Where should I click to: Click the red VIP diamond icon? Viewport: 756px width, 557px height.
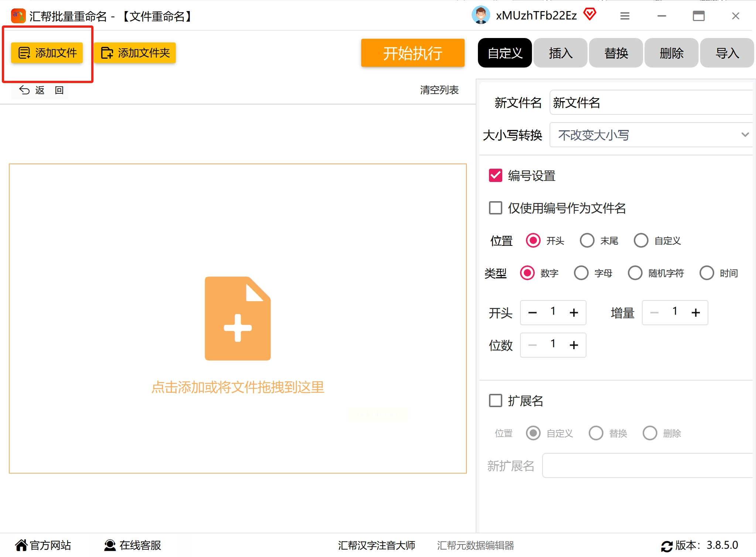pyautogui.click(x=590, y=15)
